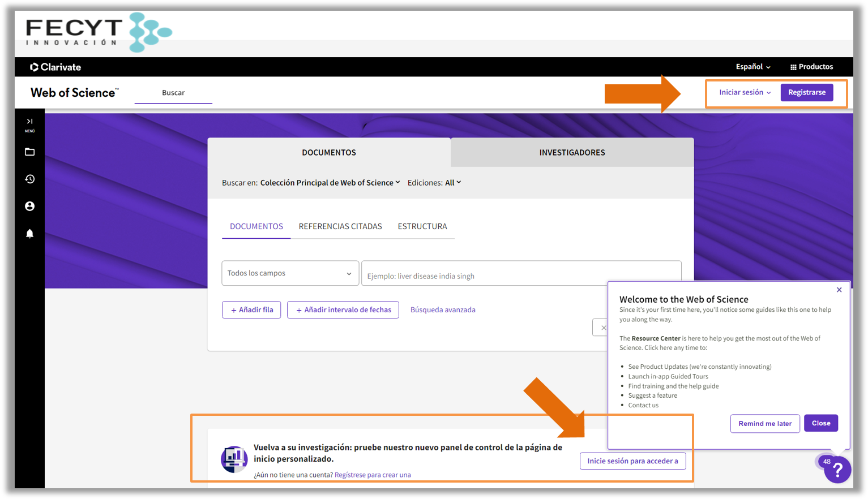Image resolution: width=868 pixels, height=499 pixels.
Task: Click the Clarivate logo
Action: pos(55,67)
